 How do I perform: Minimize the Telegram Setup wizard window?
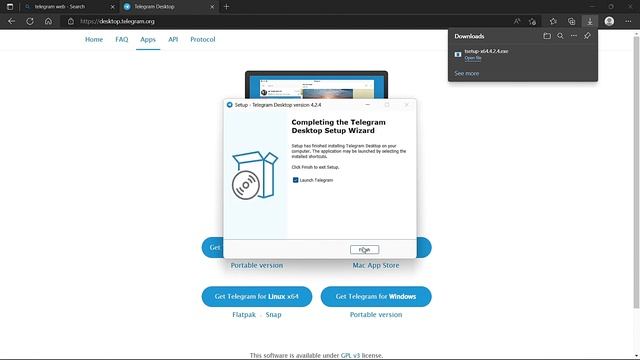(367, 105)
